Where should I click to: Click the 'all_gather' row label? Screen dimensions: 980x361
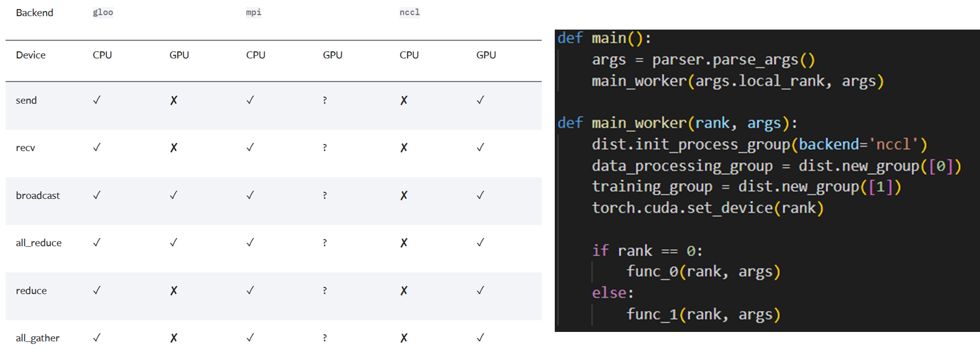click(x=38, y=338)
